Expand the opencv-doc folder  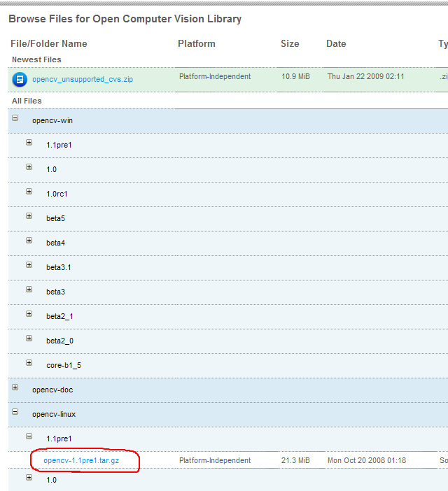pyautogui.click(x=15, y=387)
